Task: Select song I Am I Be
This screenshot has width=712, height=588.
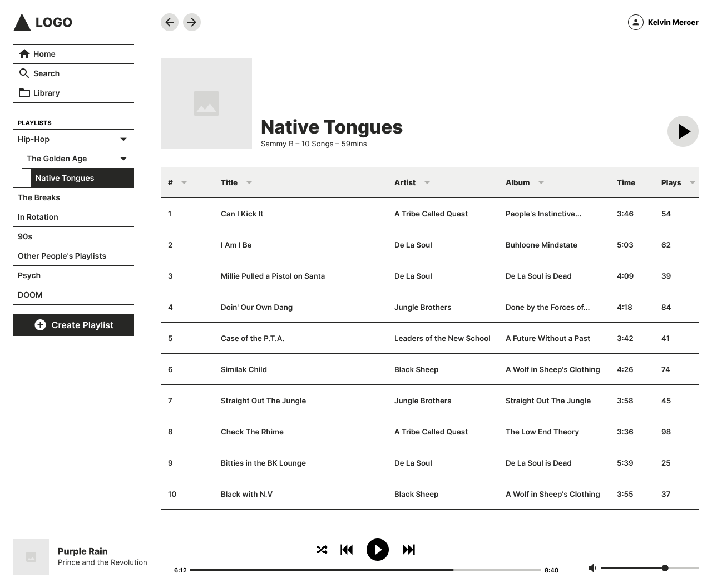Action: 236,245
